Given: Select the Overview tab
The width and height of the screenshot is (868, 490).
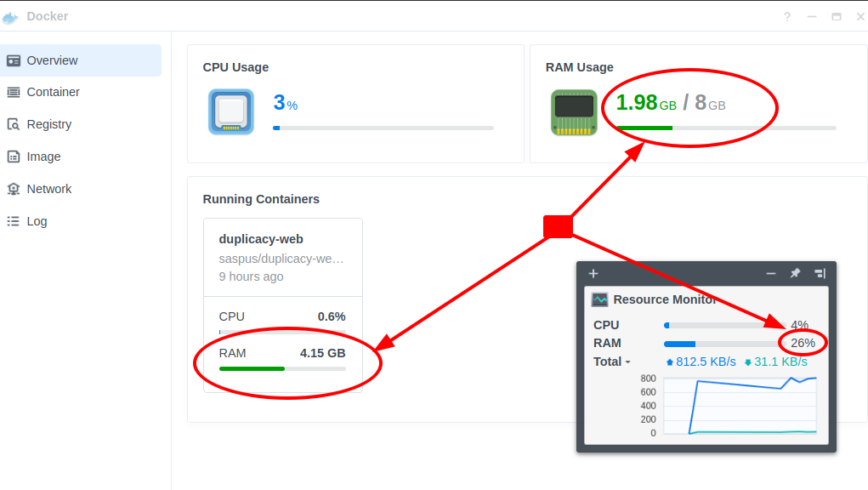Looking at the screenshot, I should (x=51, y=60).
